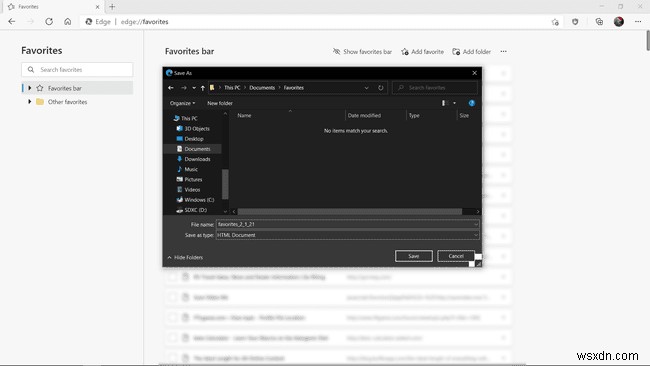
Task: Focus the Search favorites box in sidebar
Action: pyautogui.click(x=77, y=70)
